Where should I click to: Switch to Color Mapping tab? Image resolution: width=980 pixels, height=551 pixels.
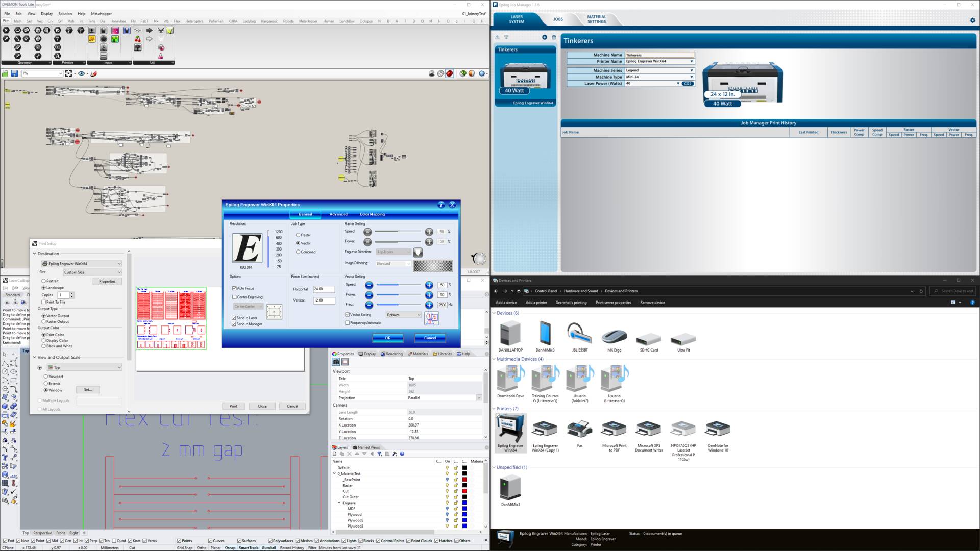click(372, 214)
